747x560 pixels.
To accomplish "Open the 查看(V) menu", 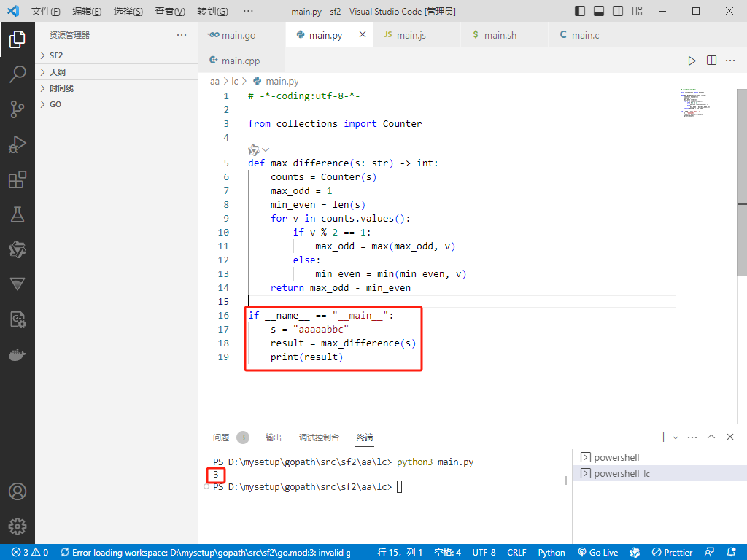I will (169, 11).
